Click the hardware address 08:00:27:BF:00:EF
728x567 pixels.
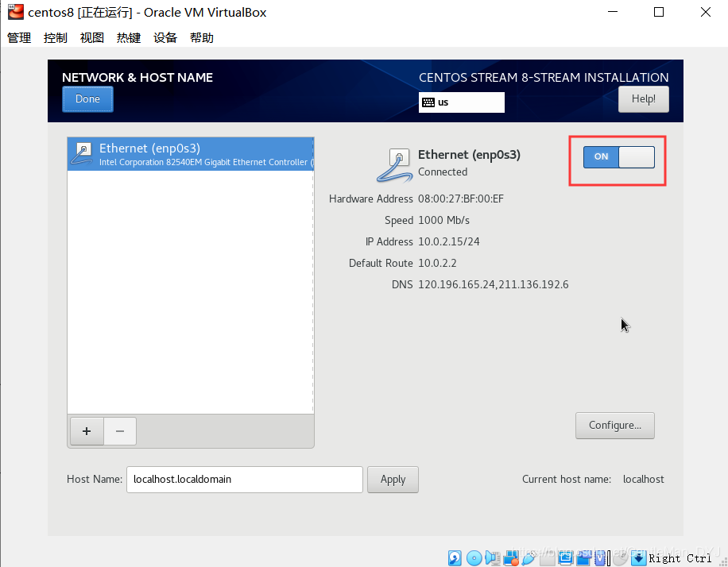461,199
